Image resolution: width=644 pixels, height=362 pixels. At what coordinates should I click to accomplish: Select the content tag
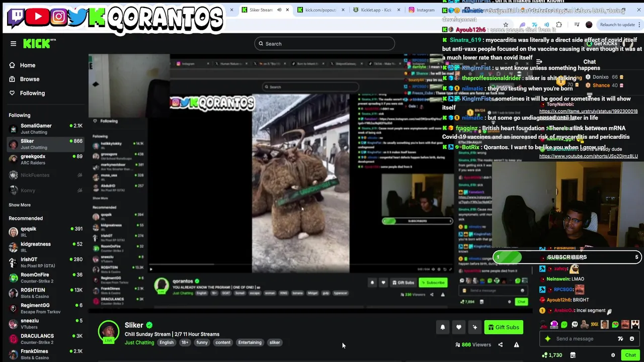point(223,342)
